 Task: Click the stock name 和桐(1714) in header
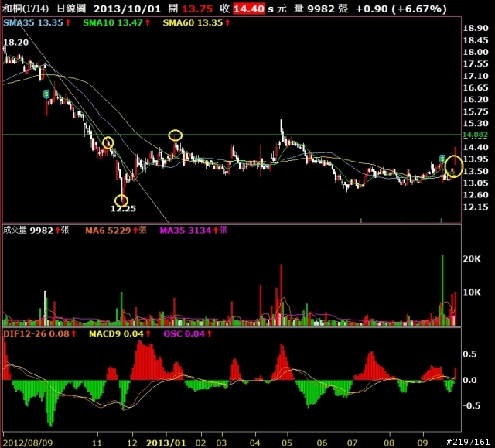pyautogui.click(x=26, y=9)
